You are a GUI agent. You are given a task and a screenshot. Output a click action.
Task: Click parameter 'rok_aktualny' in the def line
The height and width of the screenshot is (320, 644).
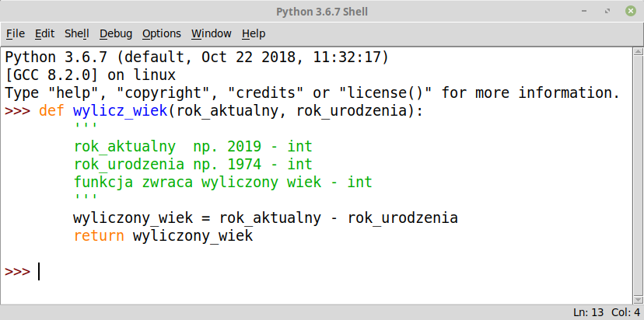point(228,111)
